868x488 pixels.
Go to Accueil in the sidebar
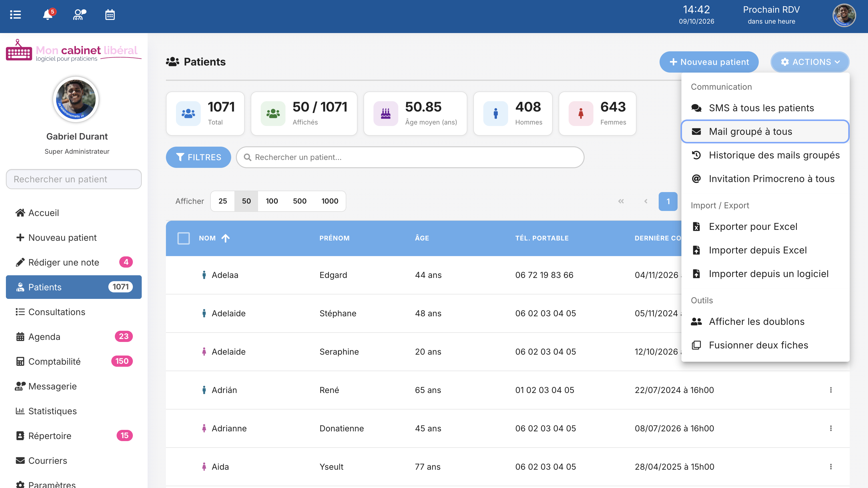tap(74, 213)
